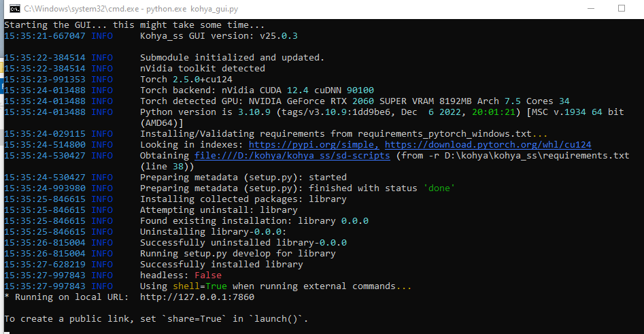Click the timestamp 15:35:24-993980
This screenshot has height=334, width=644.
point(45,188)
